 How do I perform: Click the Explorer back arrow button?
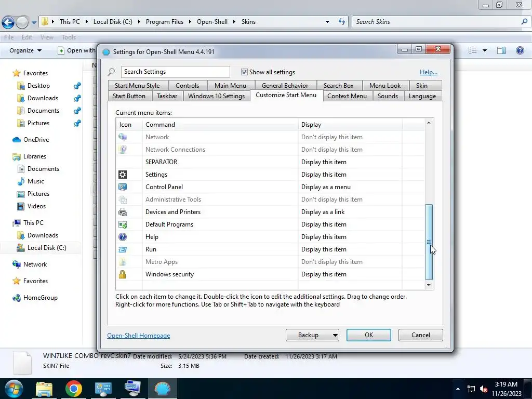point(8,22)
